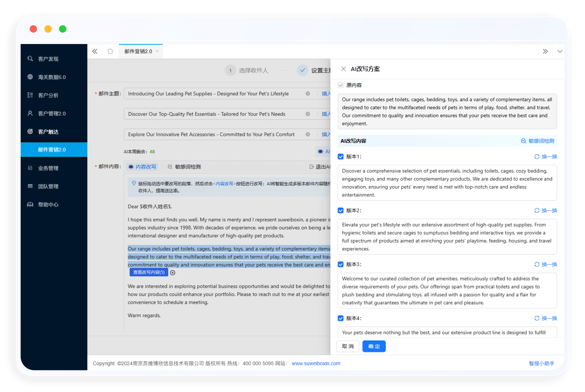The width and height of the screenshot is (585, 392).
Task: Expand 客户触达 sidebar menu group
Action: point(48,132)
